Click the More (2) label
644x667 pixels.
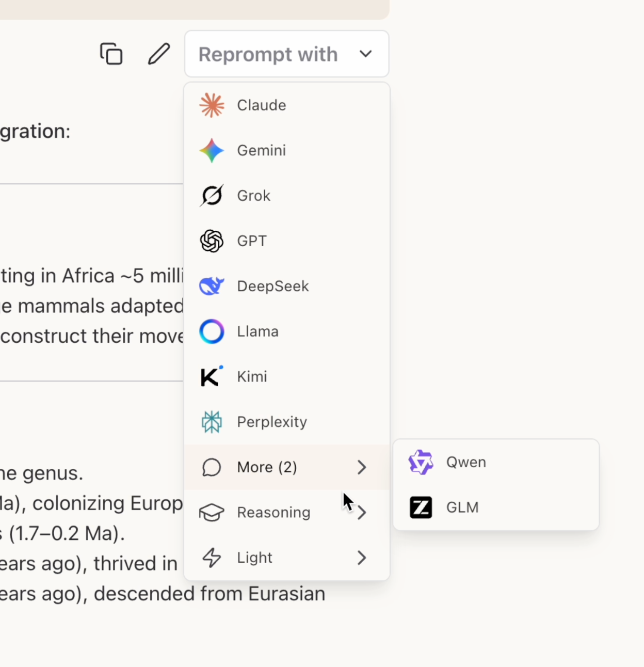click(x=267, y=467)
